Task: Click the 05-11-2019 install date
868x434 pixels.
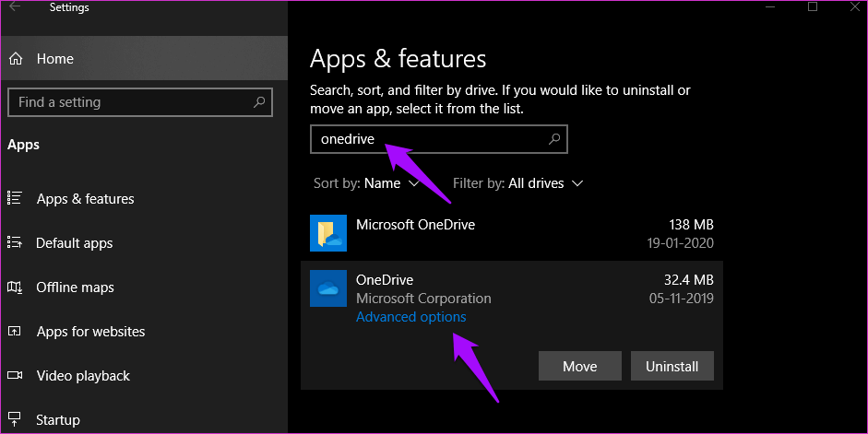Action: point(682,299)
